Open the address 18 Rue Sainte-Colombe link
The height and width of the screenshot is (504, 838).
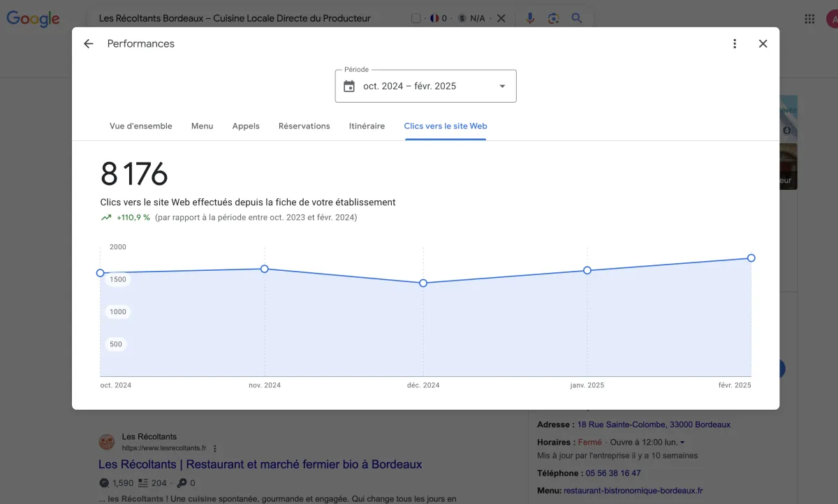654,424
